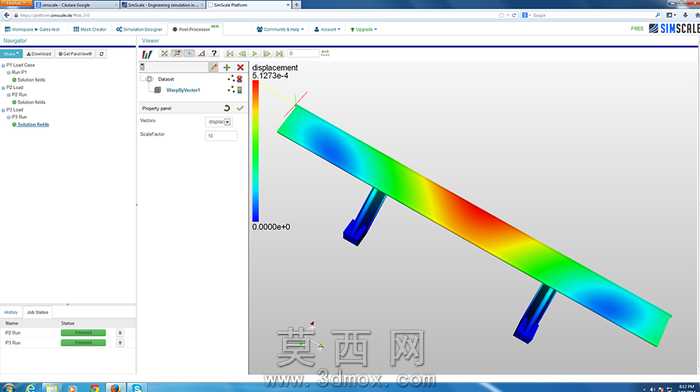Switch to the History tab
The width and height of the screenshot is (700, 392).
[x=11, y=313]
